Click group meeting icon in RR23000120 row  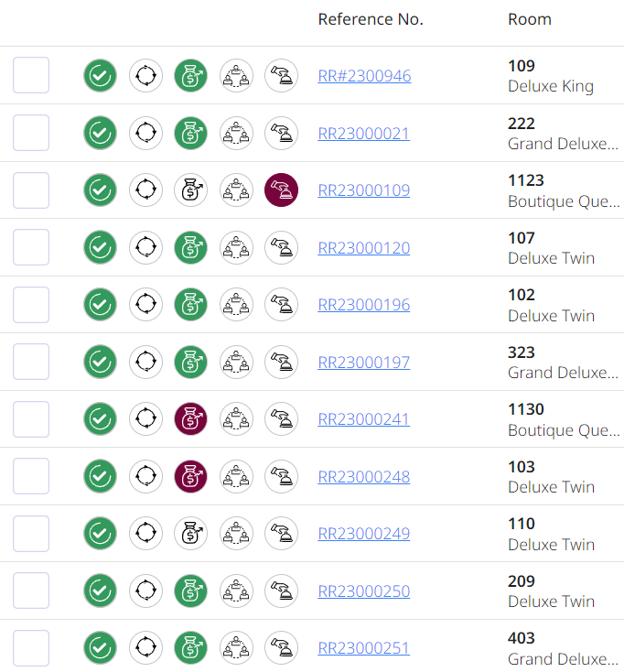pyautogui.click(x=236, y=248)
